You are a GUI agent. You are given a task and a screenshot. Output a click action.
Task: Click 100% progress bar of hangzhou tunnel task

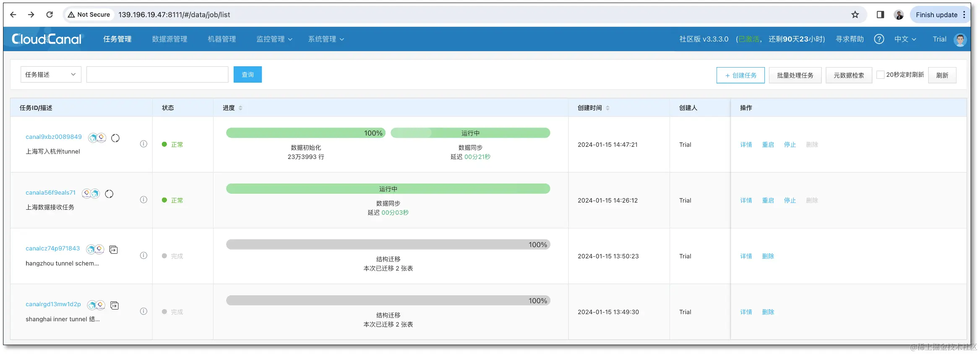point(388,245)
